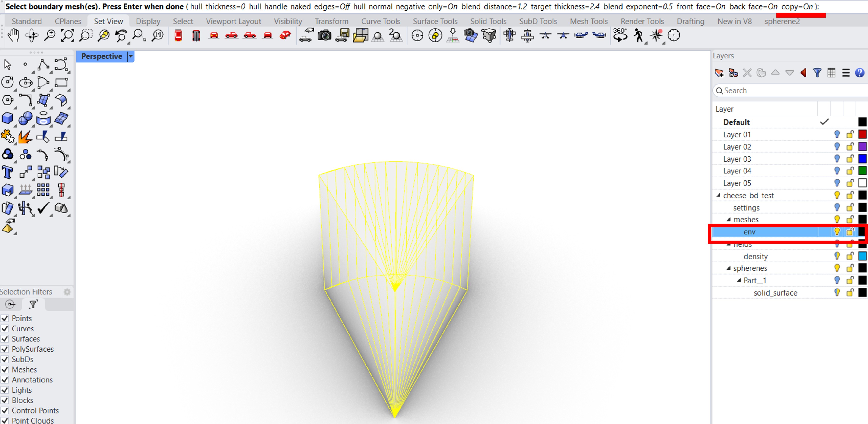Image resolution: width=868 pixels, height=424 pixels.
Task: Click the layers filter funnel icon
Action: (817, 73)
